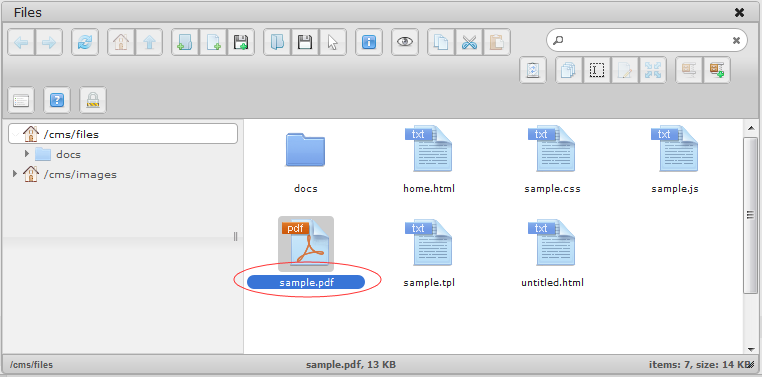Expand the docs folder in the tree
The height and width of the screenshot is (377, 762).
27,154
